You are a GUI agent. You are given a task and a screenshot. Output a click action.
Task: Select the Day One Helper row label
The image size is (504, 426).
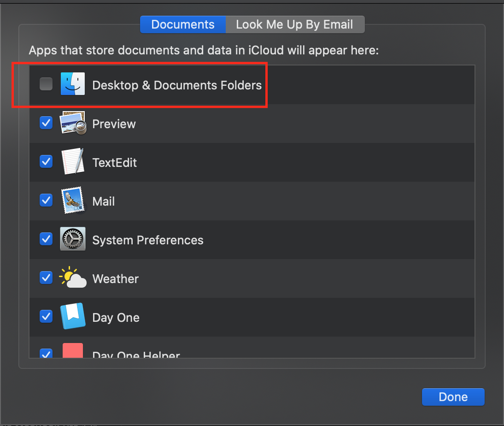pyautogui.click(x=136, y=354)
